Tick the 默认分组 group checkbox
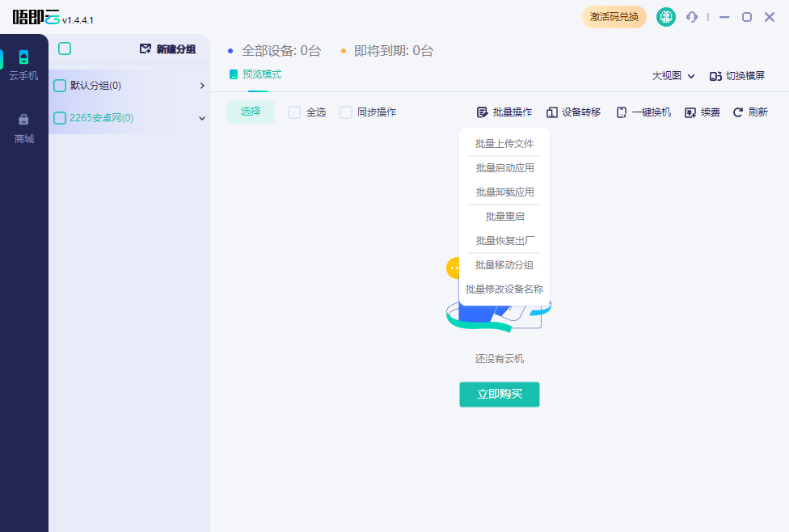The height and width of the screenshot is (532, 789). pyautogui.click(x=60, y=85)
